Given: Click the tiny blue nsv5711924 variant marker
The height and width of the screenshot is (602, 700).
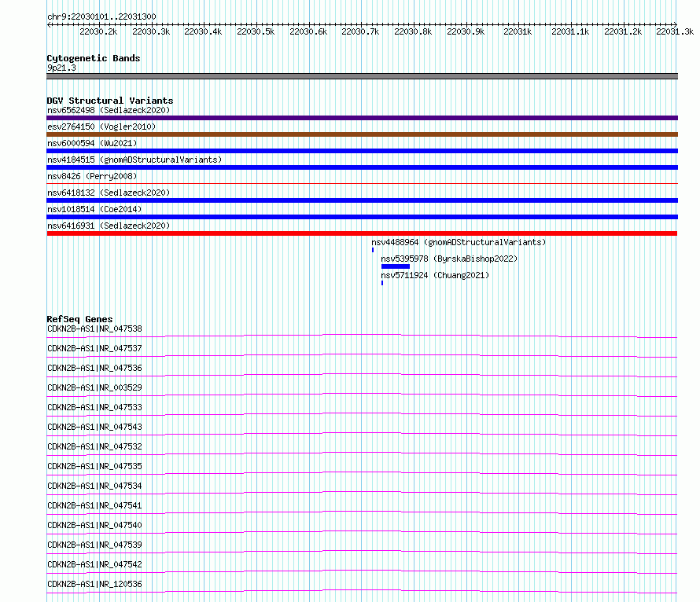Looking at the screenshot, I should point(382,283).
